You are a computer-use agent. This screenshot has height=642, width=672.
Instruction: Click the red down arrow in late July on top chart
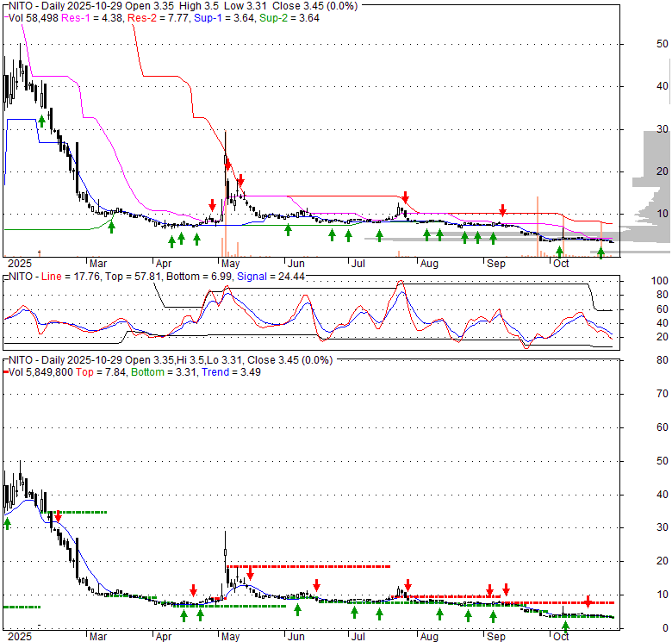point(403,199)
